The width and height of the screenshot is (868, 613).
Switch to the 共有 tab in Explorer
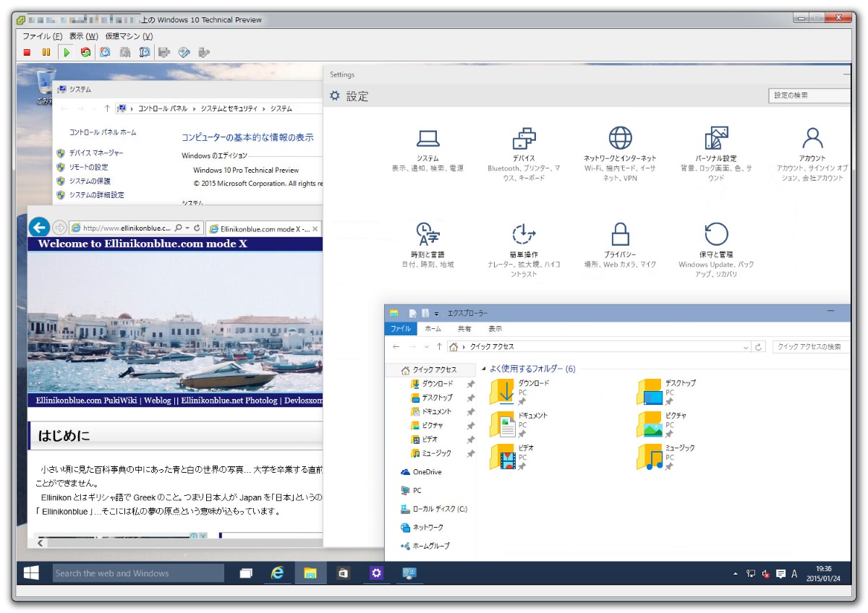coord(464,329)
